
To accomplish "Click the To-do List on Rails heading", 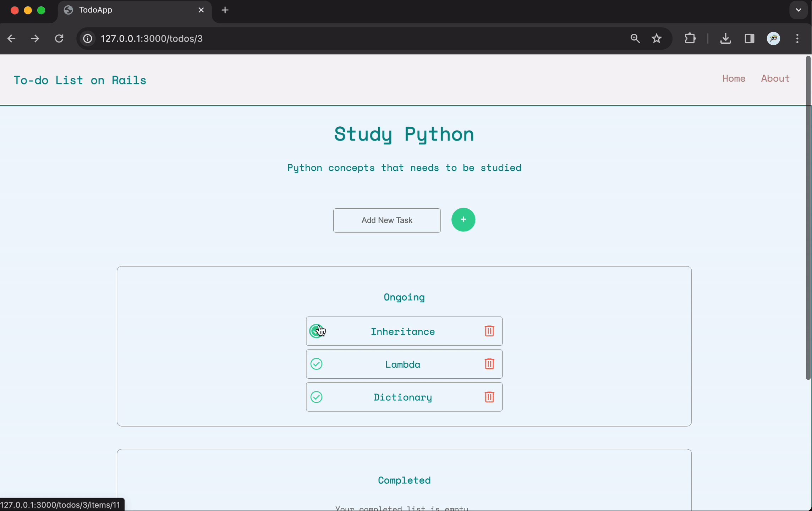I will point(79,79).
